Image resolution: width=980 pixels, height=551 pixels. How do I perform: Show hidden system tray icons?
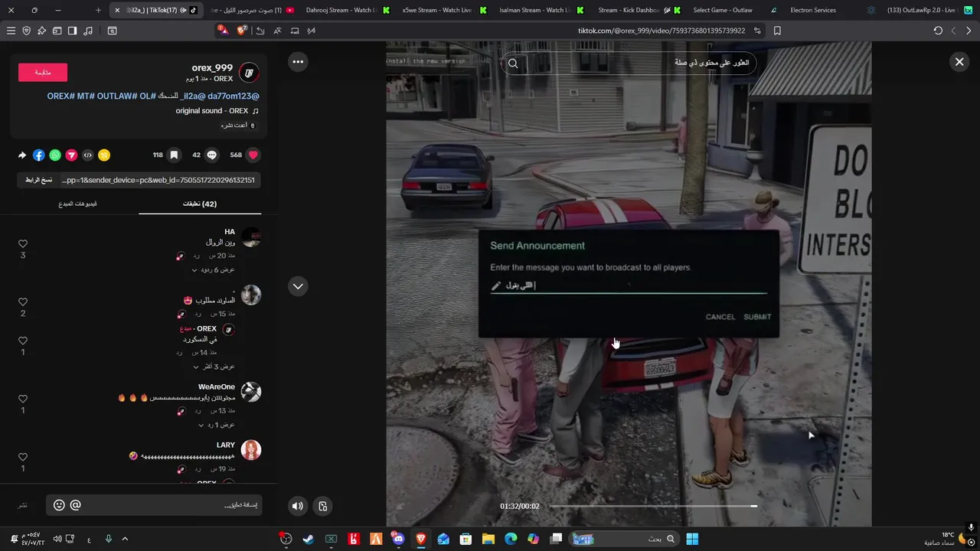(125, 539)
